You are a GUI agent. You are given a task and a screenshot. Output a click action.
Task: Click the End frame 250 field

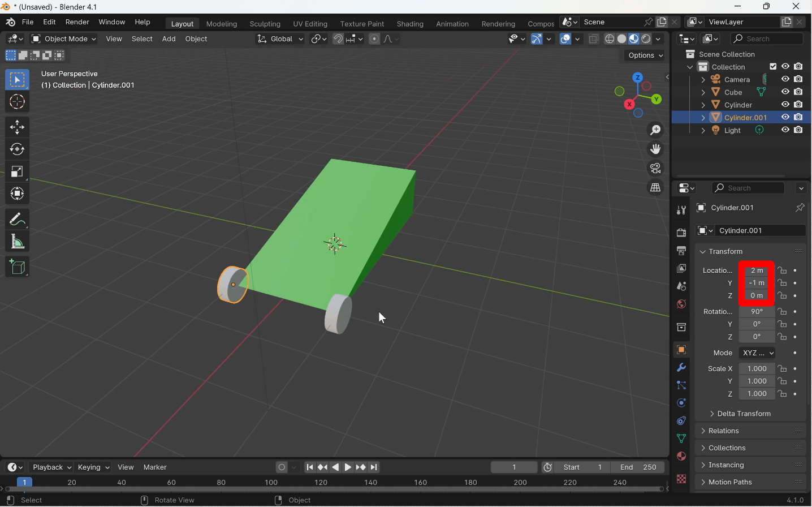638,467
